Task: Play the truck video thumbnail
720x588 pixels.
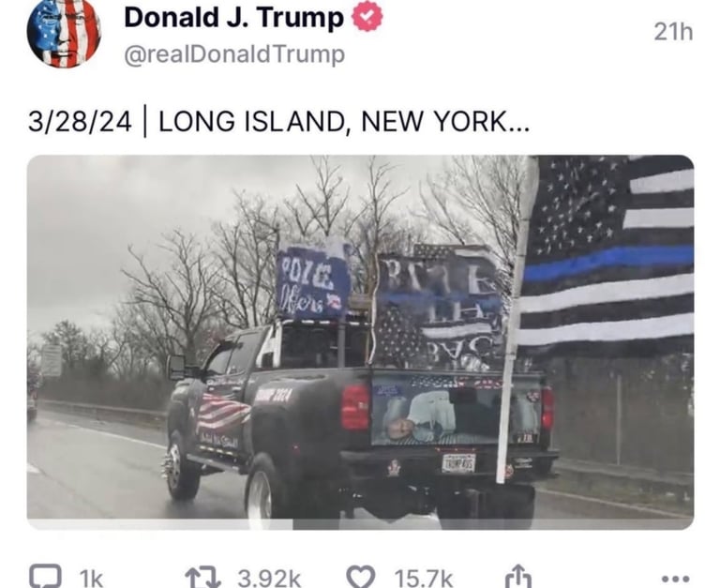Action: click(x=360, y=338)
